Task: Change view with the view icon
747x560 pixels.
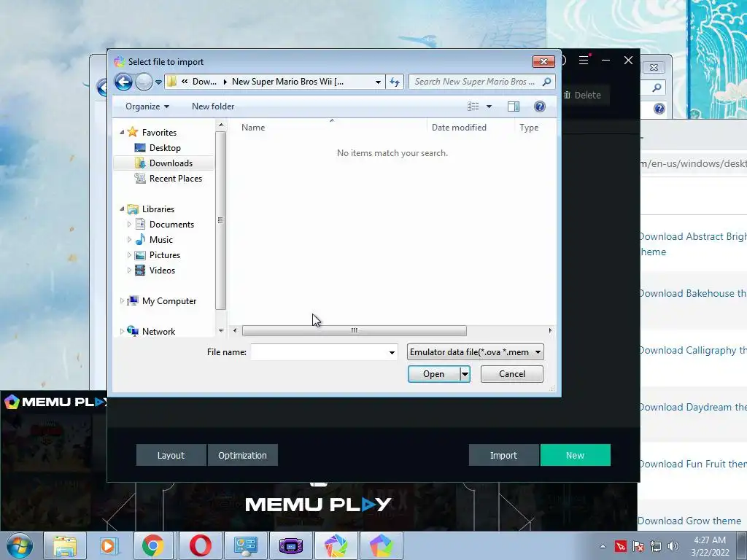Action: pyautogui.click(x=473, y=106)
